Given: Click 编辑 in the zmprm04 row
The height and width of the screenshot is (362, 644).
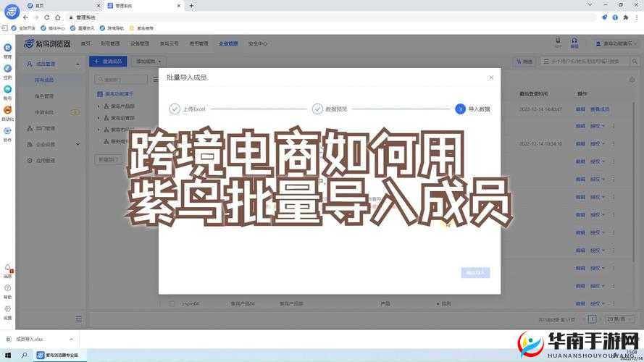Looking at the screenshot, I should pos(580,304).
